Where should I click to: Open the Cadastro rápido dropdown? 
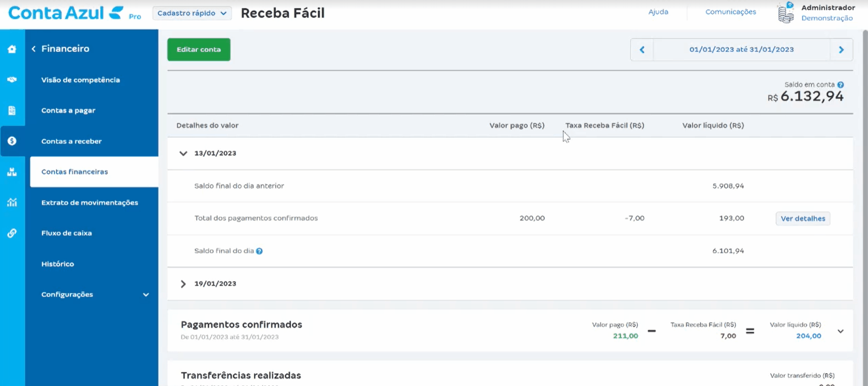(192, 13)
